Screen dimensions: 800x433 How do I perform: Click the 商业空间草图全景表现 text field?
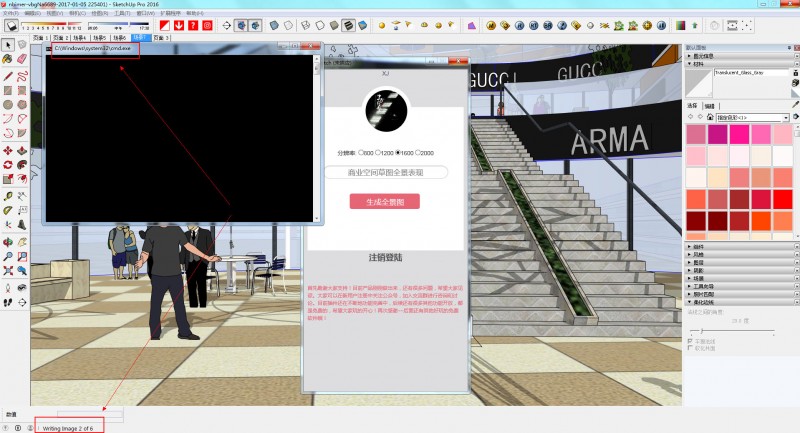pos(386,172)
